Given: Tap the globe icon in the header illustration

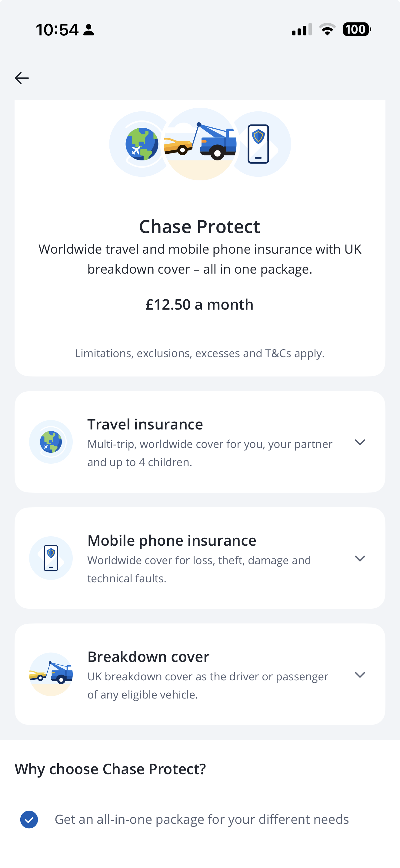Looking at the screenshot, I should (142, 144).
